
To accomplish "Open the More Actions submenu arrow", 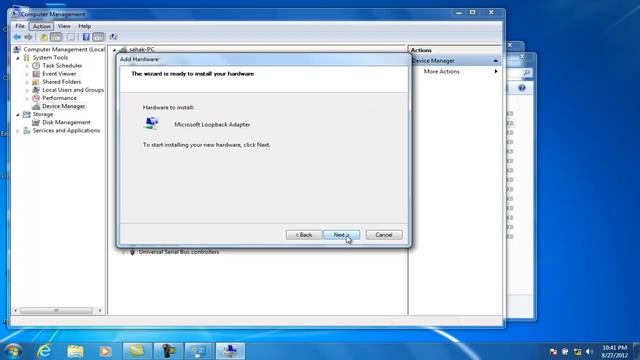I will (x=496, y=71).
